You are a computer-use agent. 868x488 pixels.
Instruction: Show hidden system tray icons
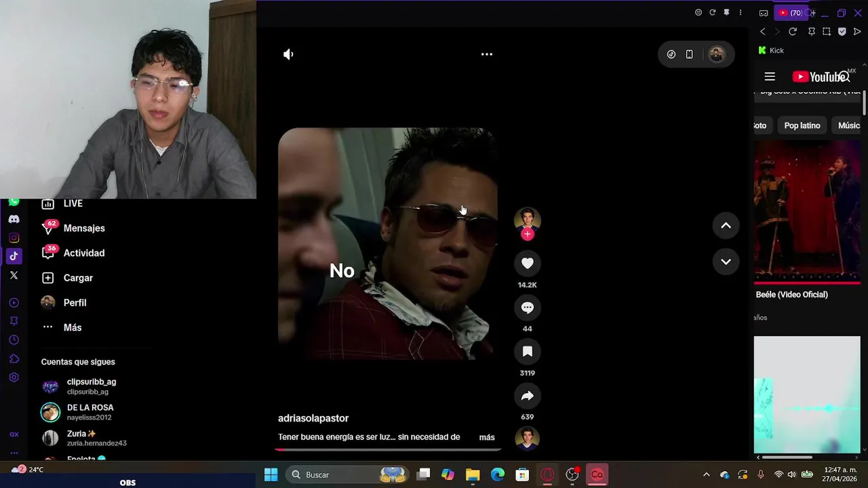[706, 474]
